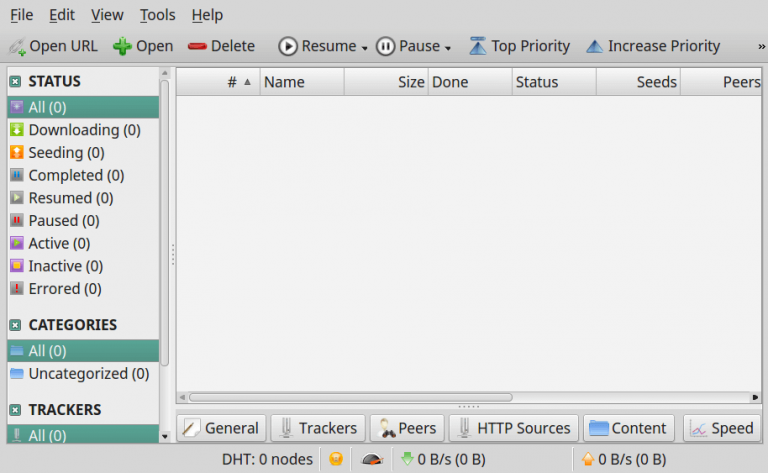768x473 pixels.
Task: Sort by the Seeds column header
Action: pyautogui.click(x=639, y=82)
